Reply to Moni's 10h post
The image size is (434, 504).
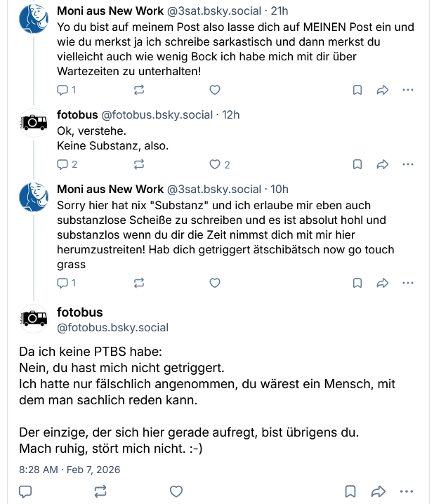[x=63, y=283]
